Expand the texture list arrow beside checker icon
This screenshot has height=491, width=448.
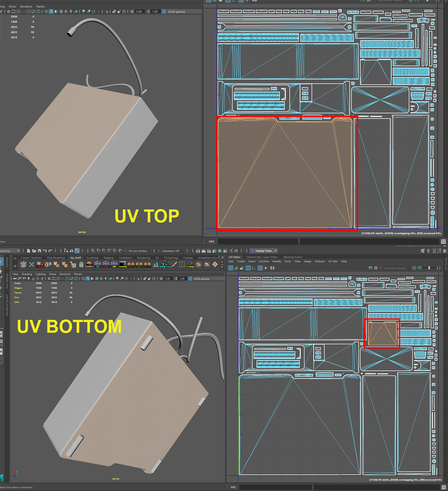click(x=381, y=268)
